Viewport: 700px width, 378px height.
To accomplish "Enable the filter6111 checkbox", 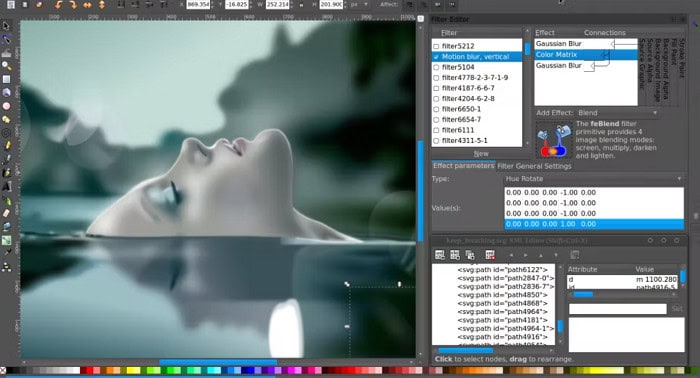I will click(436, 130).
